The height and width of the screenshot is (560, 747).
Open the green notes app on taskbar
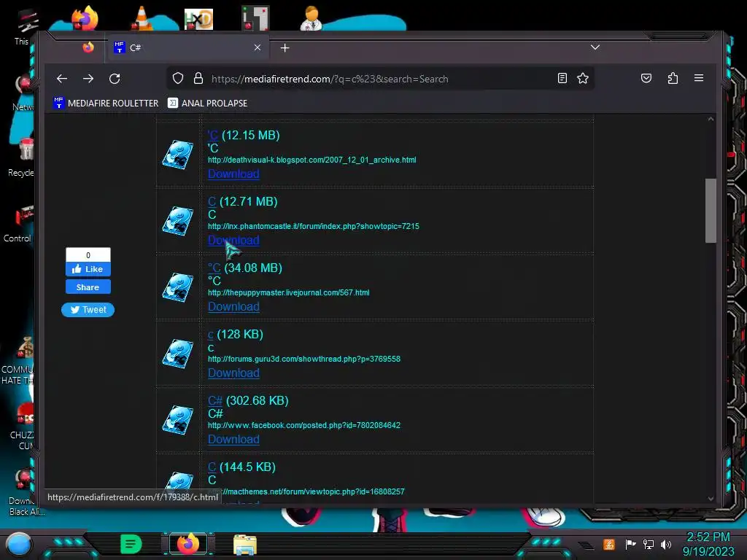click(x=131, y=544)
